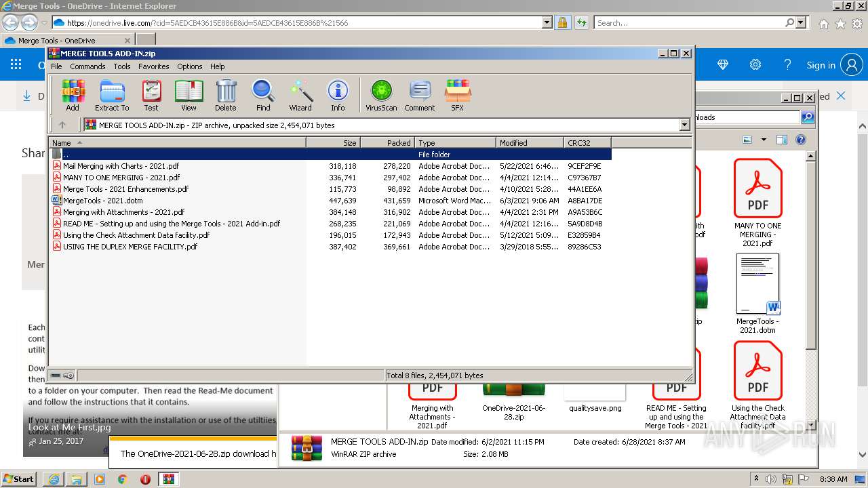The image size is (868, 488).
Task: Go up one folder level arrow
Action: coord(62,125)
